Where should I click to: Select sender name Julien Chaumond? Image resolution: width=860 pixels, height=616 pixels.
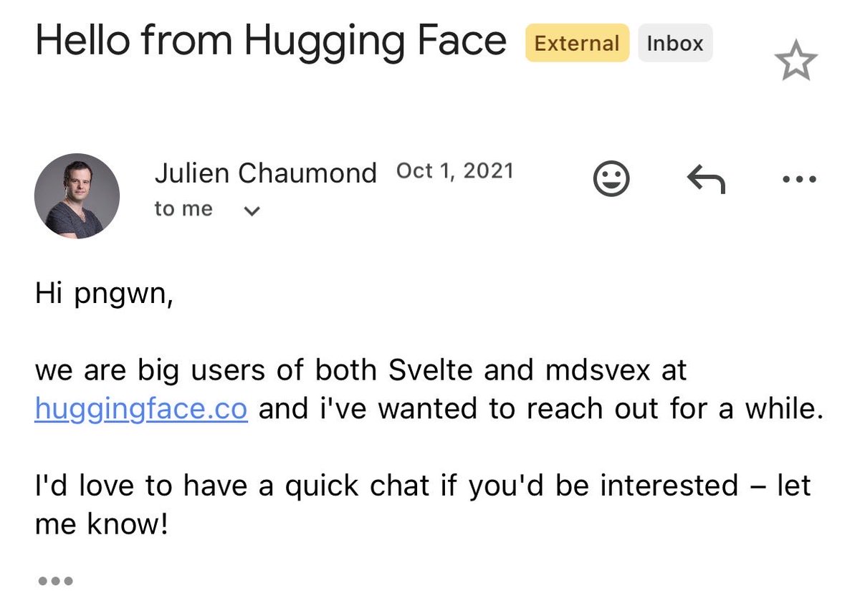click(265, 173)
